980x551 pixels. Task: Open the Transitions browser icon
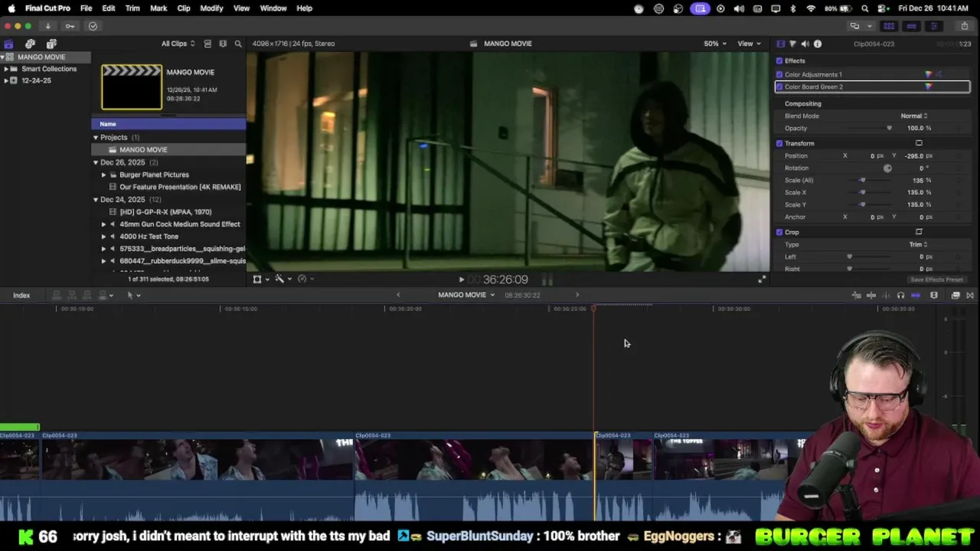pyautogui.click(x=970, y=295)
